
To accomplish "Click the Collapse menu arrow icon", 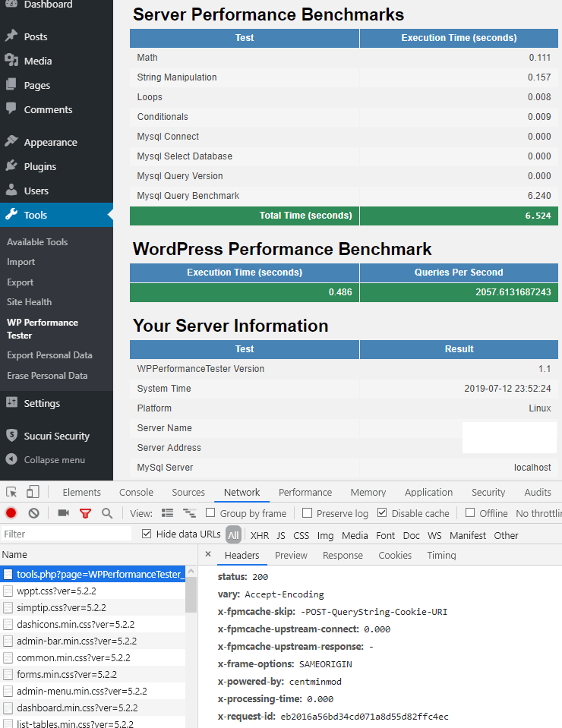I will (11, 459).
